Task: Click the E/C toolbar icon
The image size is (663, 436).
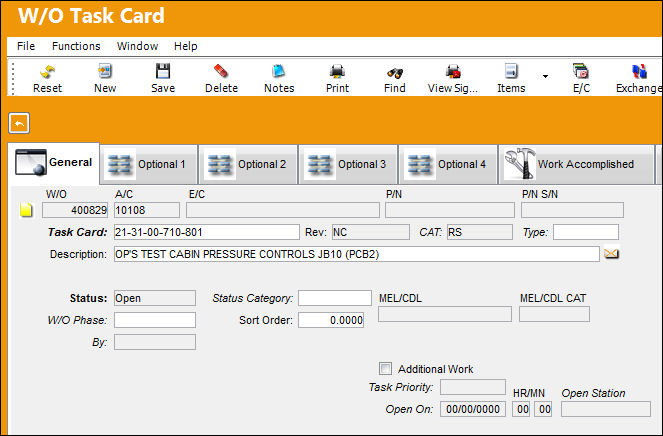Action: coord(581,71)
